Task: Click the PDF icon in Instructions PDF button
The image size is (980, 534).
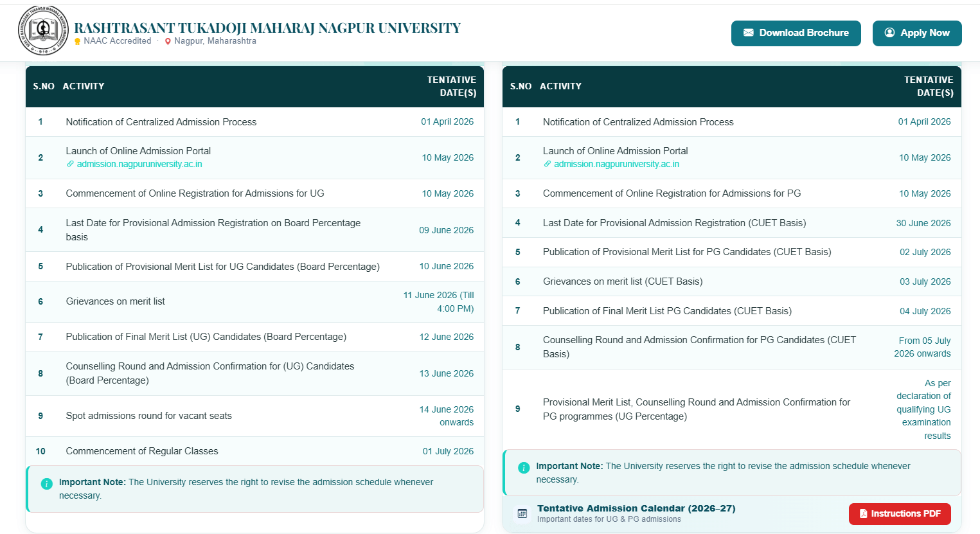Action: 864,513
